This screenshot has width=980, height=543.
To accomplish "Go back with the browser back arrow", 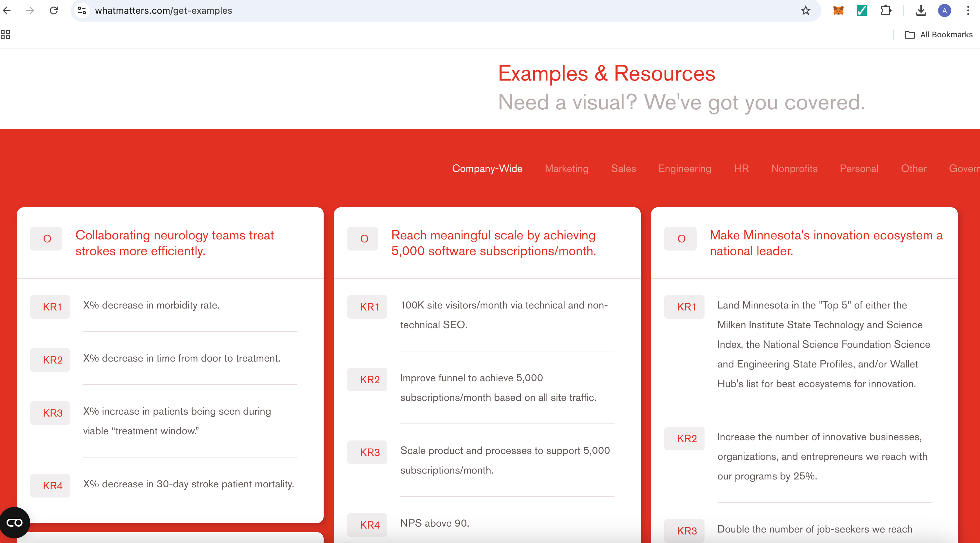I will 7,10.
